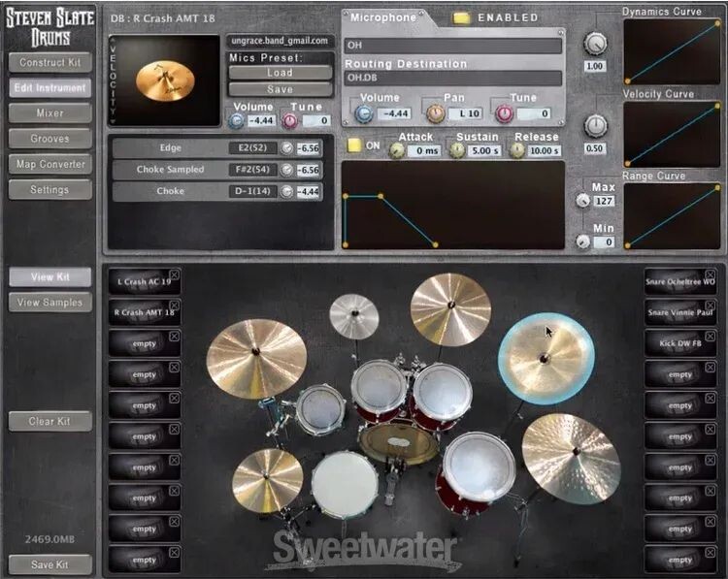Open the Settings page

click(x=50, y=190)
